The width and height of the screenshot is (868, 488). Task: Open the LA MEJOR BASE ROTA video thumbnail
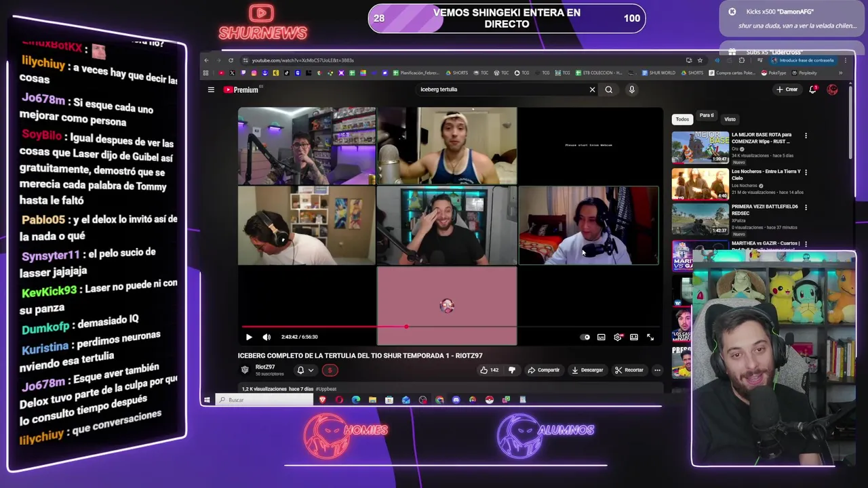[700, 147]
